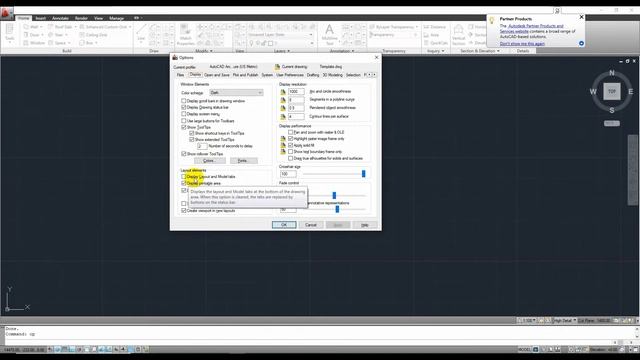Select the Window tool in Build panel

click(34, 43)
